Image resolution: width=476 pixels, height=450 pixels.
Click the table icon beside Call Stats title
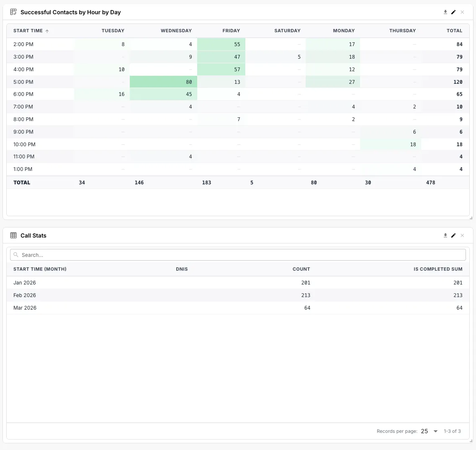(x=13, y=235)
